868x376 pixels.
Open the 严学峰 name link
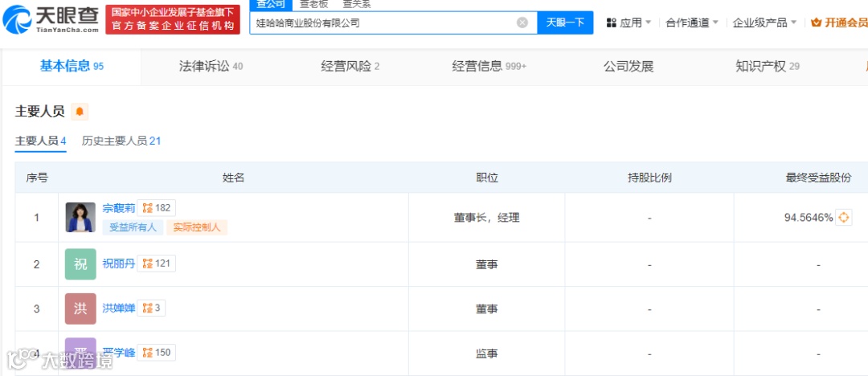[x=118, y=353]
